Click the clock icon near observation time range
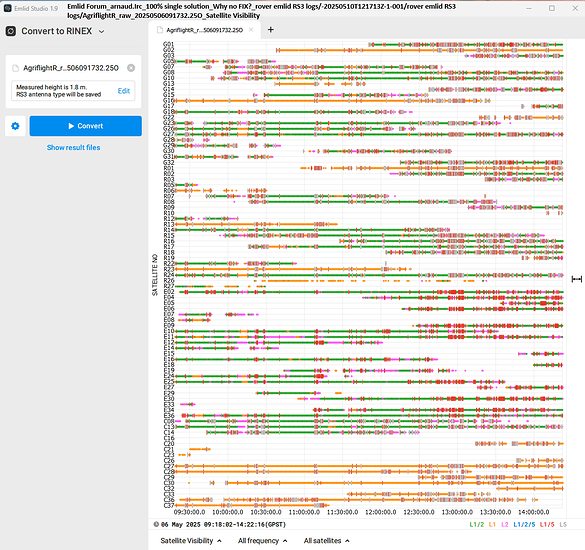This screenshot has height=550, width=585. [156, 524]
